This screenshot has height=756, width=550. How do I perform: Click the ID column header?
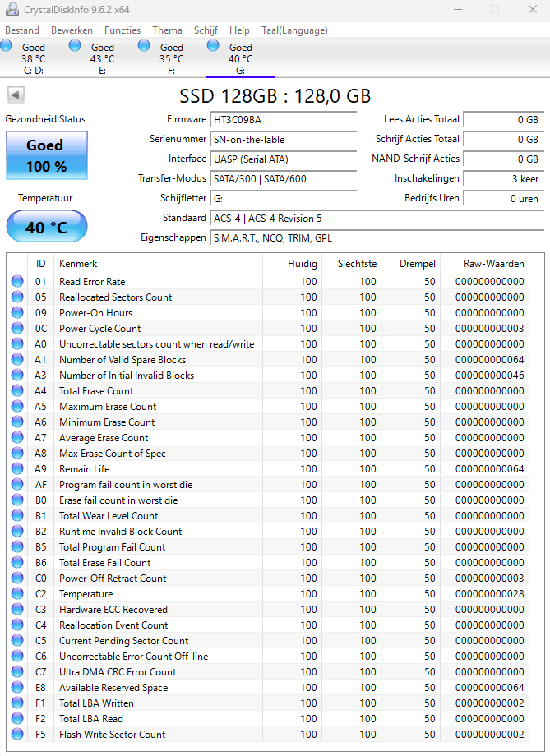41,264
